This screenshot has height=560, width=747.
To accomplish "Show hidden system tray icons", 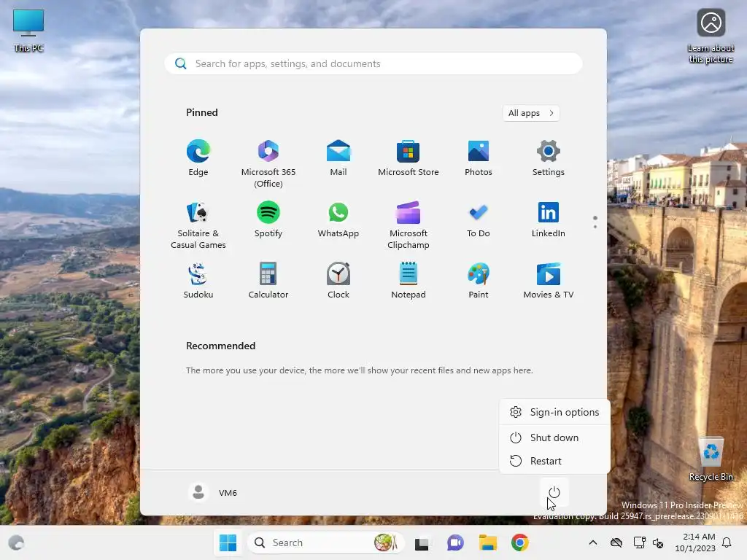I will [x=592, y=542].
